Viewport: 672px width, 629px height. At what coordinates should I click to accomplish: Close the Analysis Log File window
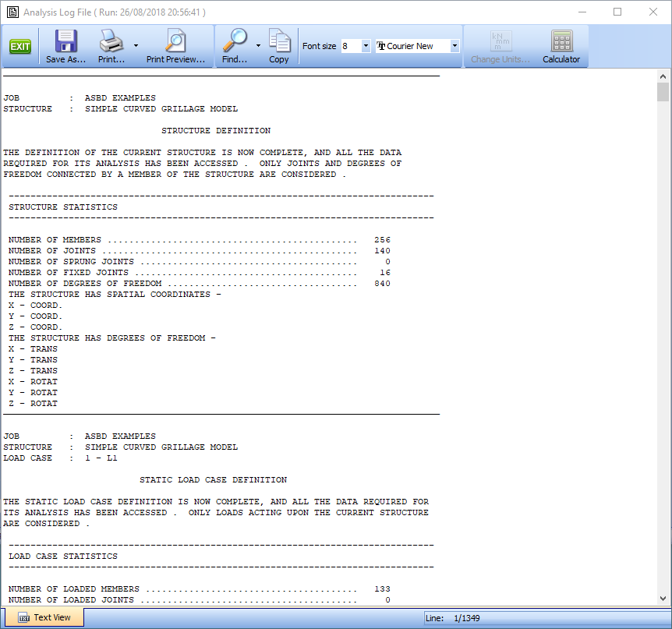tap(653, 12)
